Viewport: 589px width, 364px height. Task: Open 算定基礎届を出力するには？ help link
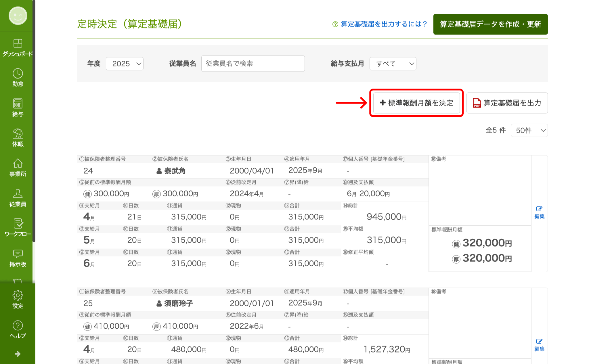[380, 24]
